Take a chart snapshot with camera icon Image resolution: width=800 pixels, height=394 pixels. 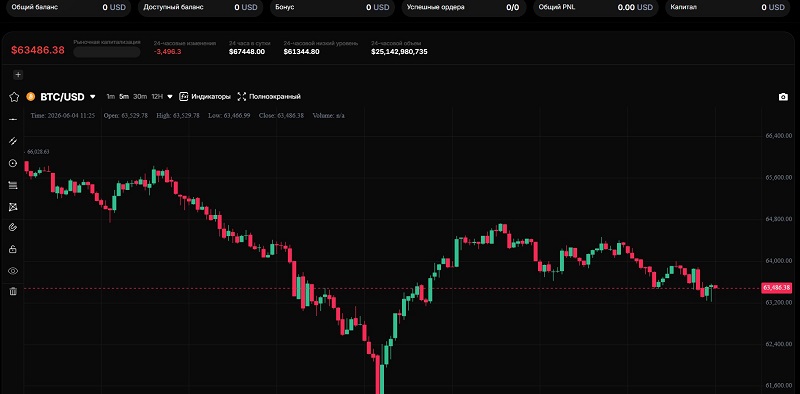[x=783, y=97]
